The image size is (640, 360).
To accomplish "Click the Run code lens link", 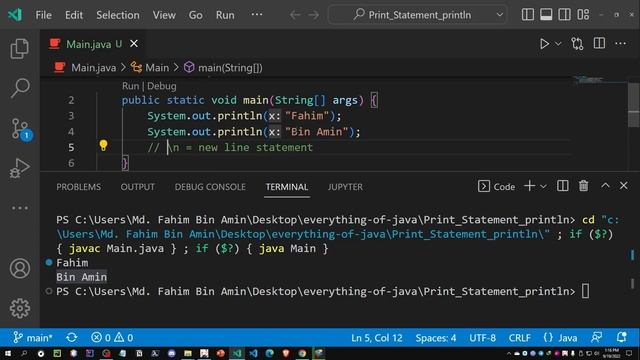I will pyautogui.click(x=130, y=86).
